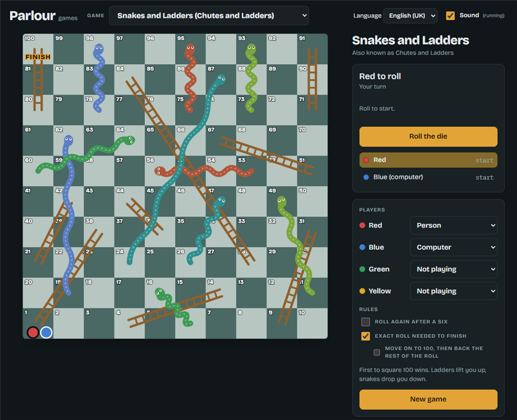Open the Language dropdown
The height and width of the screenshot is (420, 517).
[411, 16]
